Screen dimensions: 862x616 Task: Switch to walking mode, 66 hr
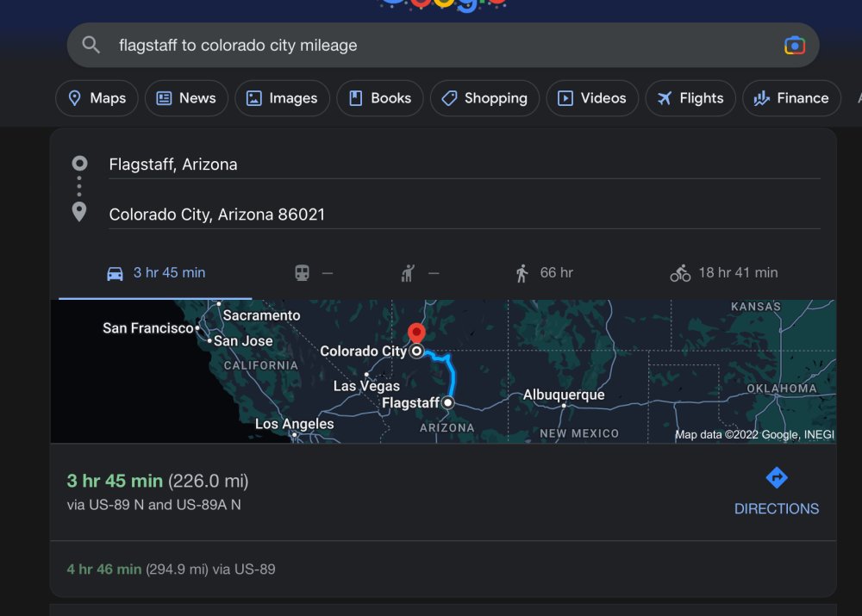[x=544, y=273]
